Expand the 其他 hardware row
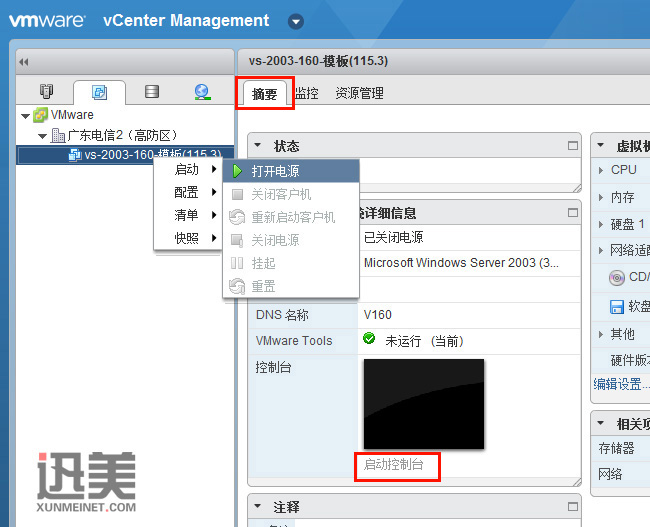This screenshot has height=527, width=650. point(601,334)
